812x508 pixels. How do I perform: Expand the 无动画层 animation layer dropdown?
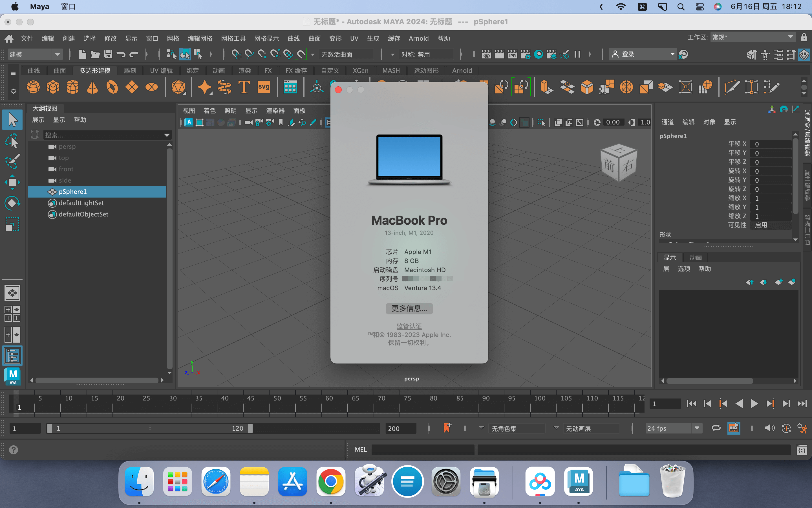coord(556,428)
